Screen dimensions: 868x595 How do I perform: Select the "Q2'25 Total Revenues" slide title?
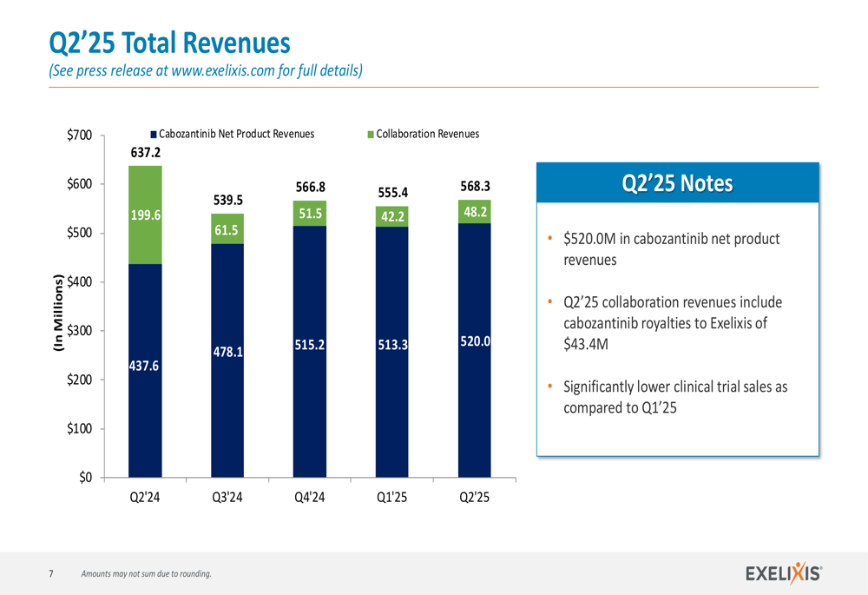pos(169,43)
